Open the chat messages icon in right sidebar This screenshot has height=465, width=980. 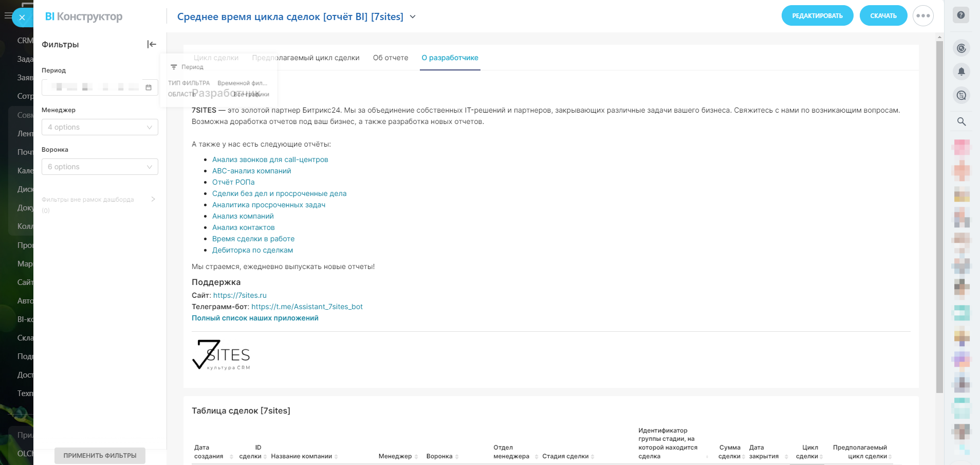click(x=961, y=95)
